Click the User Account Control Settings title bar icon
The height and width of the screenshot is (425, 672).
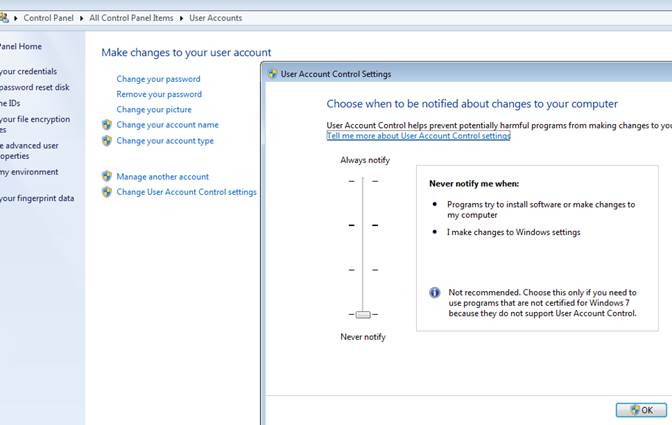click(273, 74)
